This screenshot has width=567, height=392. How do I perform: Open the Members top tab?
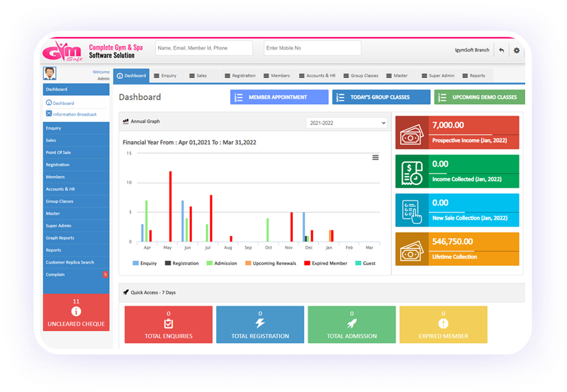click(276, 76)
